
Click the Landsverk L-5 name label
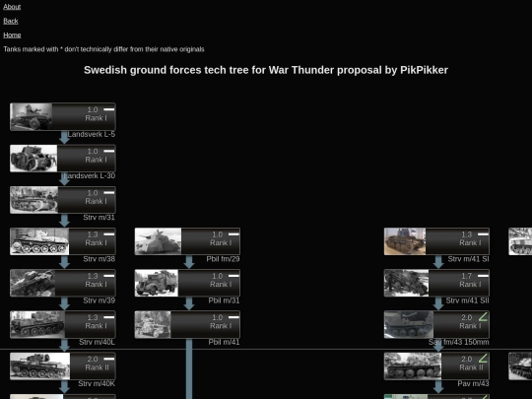point(92,134)
